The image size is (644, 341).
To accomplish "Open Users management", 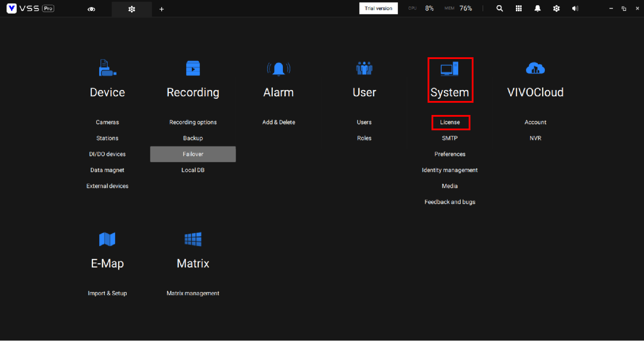I will [x=364, y=122].
